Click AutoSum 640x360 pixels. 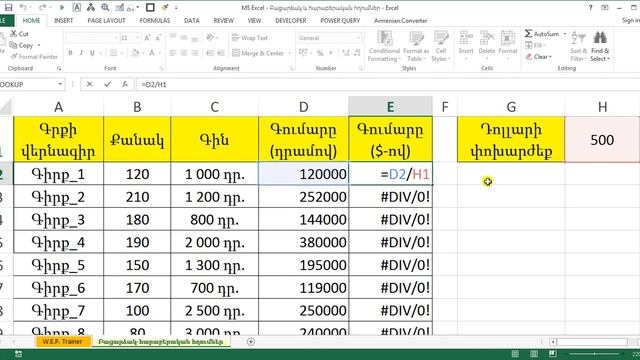tap(542, 34)
